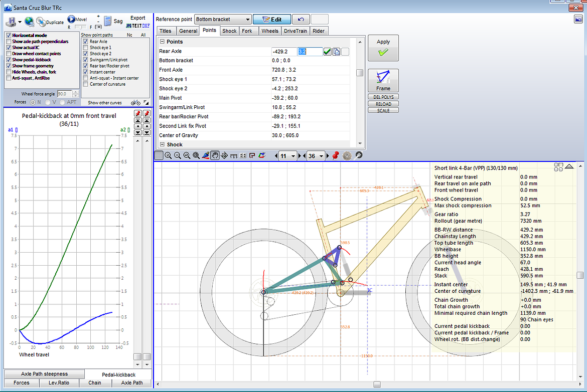Enable Draw wheel contact points

point(9,54)
